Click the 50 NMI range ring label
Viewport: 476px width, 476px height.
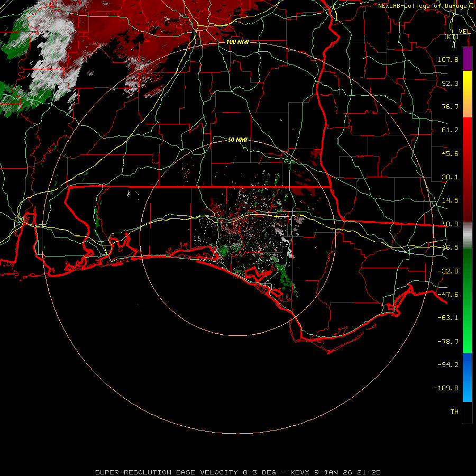coord(237,140)
